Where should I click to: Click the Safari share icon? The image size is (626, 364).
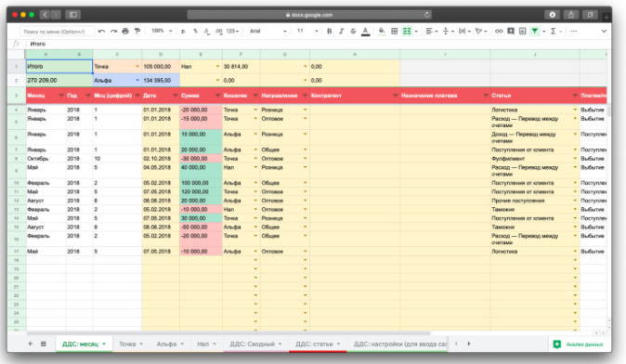point(571,15)
